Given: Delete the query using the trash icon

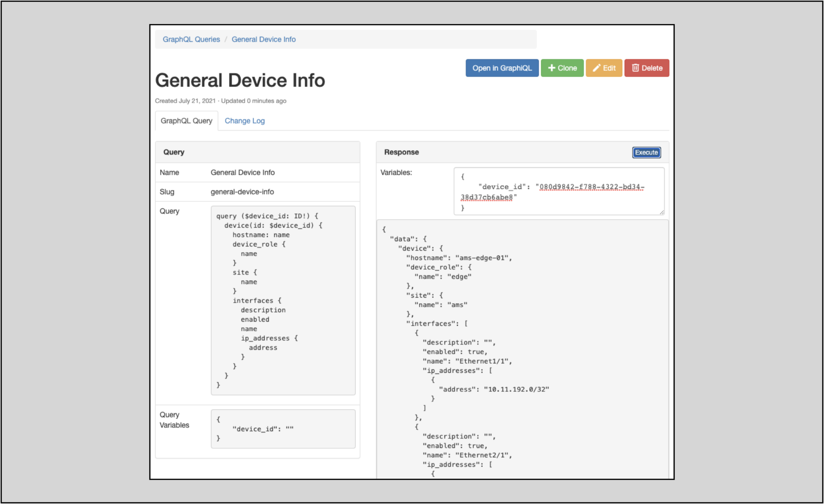Looking at the screenshot, I should 646,68.
